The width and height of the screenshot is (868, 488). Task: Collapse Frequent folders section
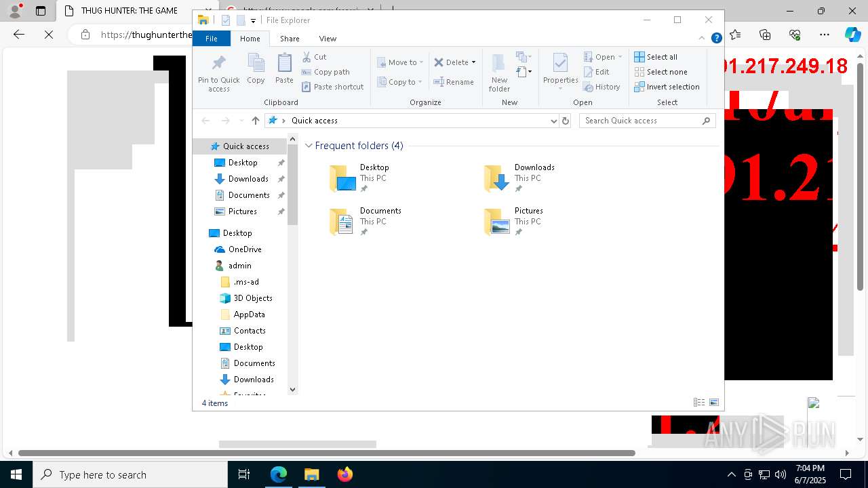309,146
